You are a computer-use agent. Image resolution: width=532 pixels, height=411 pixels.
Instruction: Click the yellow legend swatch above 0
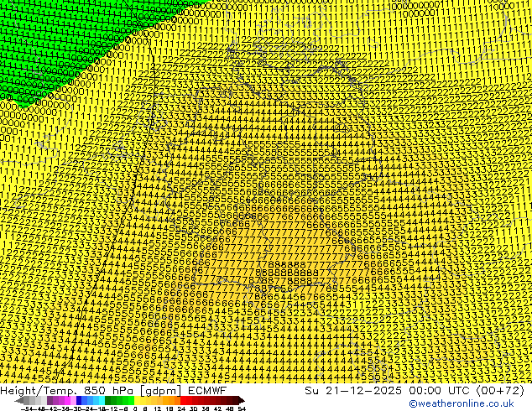pyautogui.click(x=137, y=400)
